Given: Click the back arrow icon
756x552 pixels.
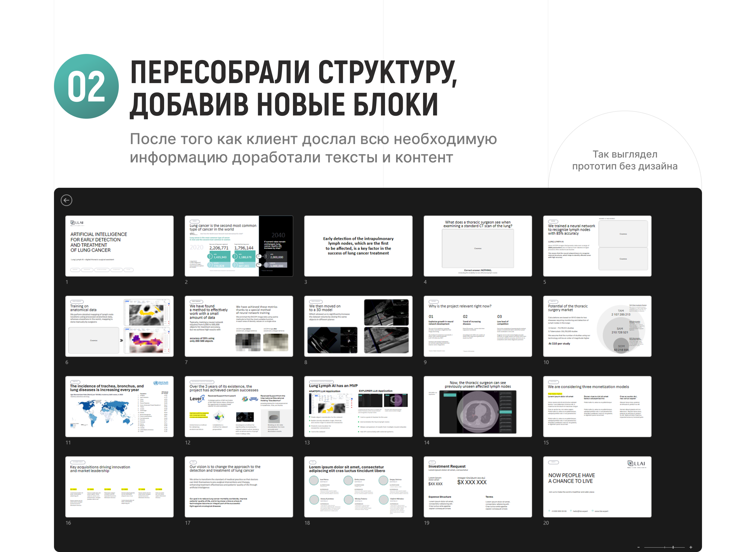Looking at the screenshot, I should click(x=66, y=200).
